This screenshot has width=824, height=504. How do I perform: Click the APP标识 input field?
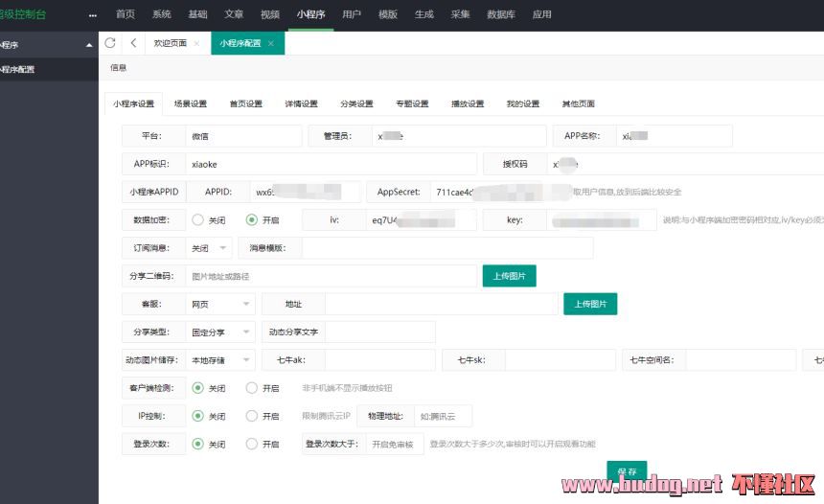[329, 164]
